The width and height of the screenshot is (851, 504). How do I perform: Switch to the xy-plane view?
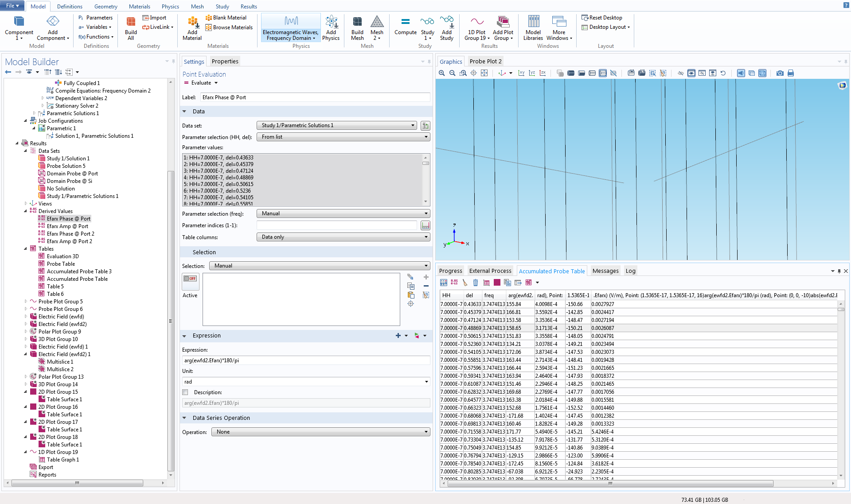[x=521, y=73]
